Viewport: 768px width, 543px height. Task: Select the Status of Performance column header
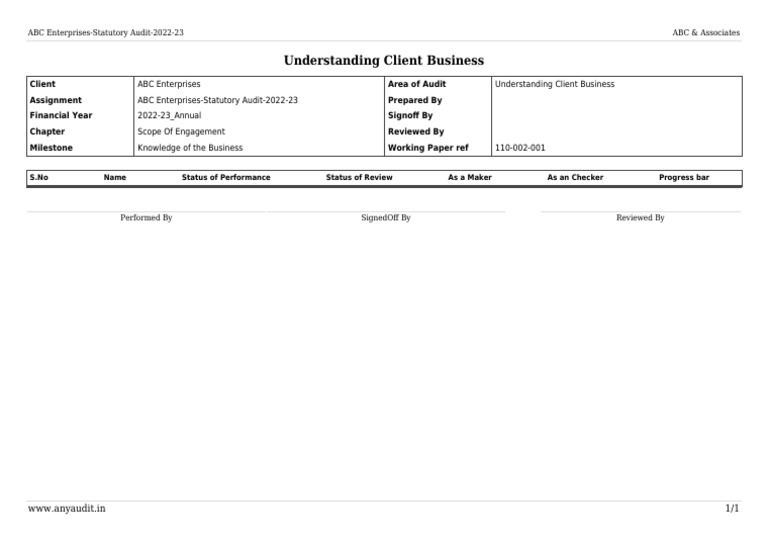(x=226, y=177)
